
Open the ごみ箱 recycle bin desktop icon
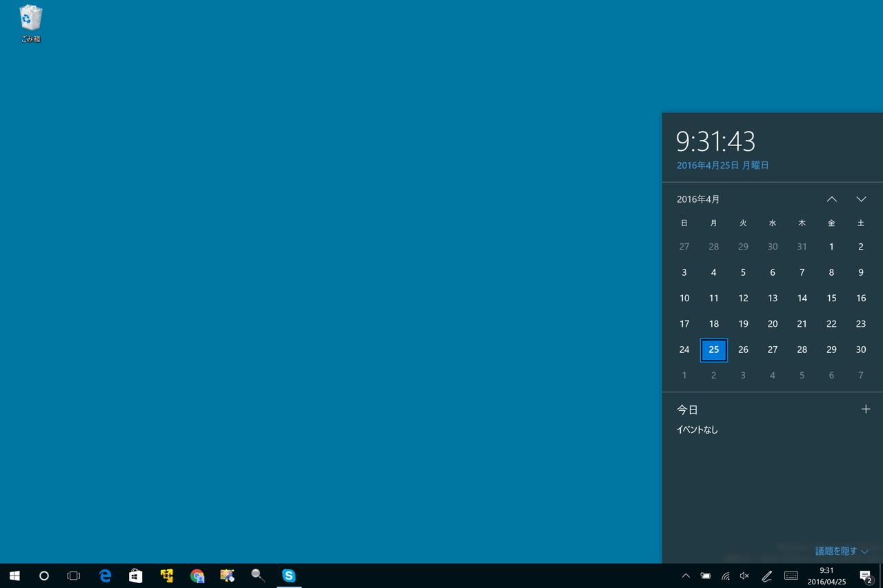pos(30,24)
